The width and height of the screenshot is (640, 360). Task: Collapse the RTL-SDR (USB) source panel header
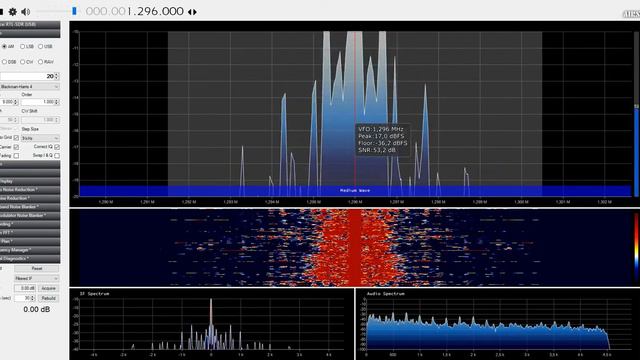(30, 24)
